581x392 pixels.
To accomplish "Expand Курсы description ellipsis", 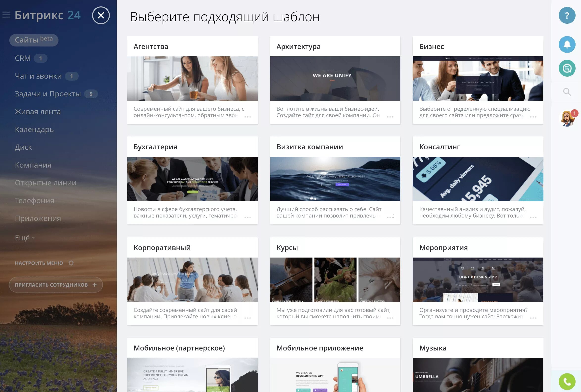I will (390, 318).
